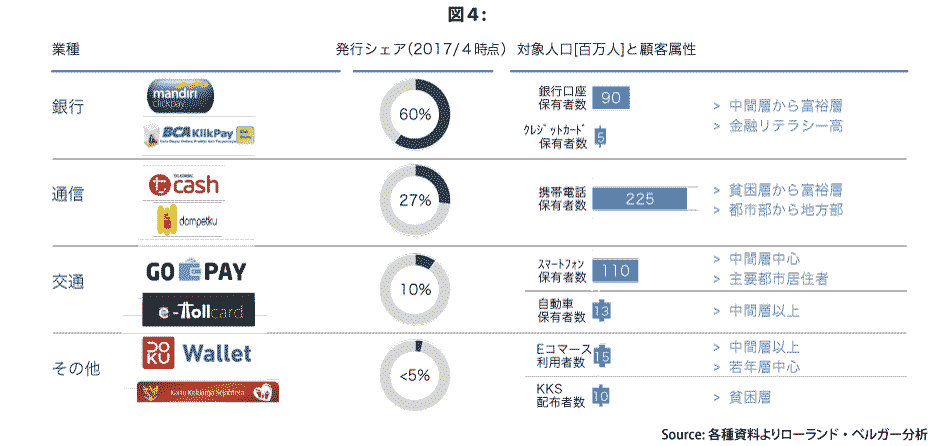Click the 60% donut chart
The height and width of the screenshot is (446, 933).
point(415,114)
